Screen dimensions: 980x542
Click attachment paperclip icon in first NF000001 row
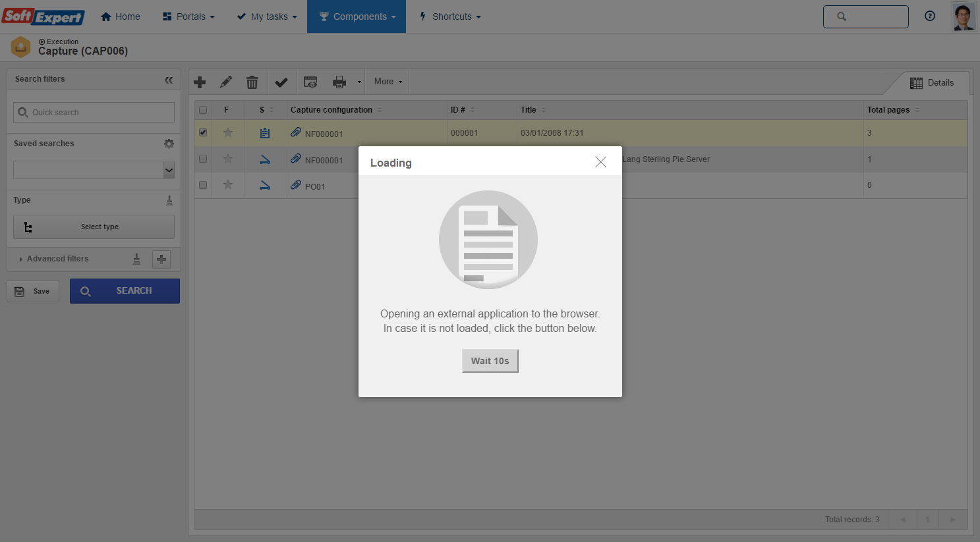(296, 132)
